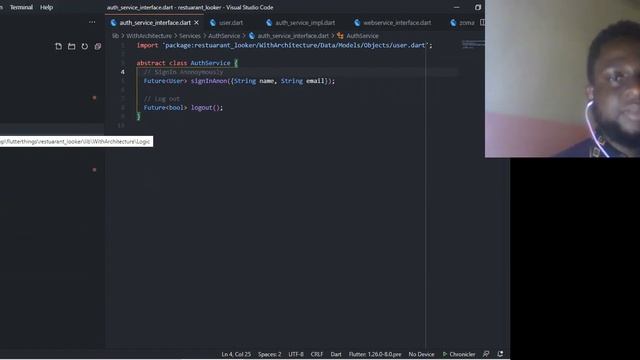Viewport: 640px width, 360px height.
Task: Change indentation via Spaces: 2
Action: (269, 354)
